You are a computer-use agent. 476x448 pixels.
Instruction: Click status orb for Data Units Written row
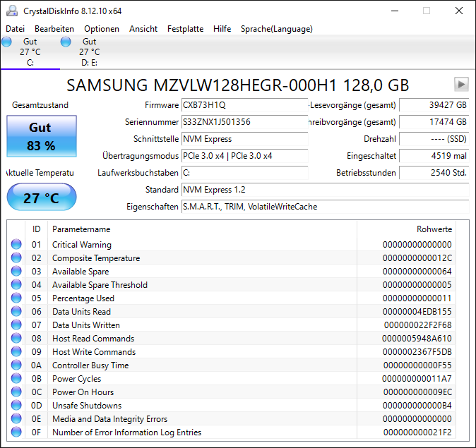click(16, 325)
